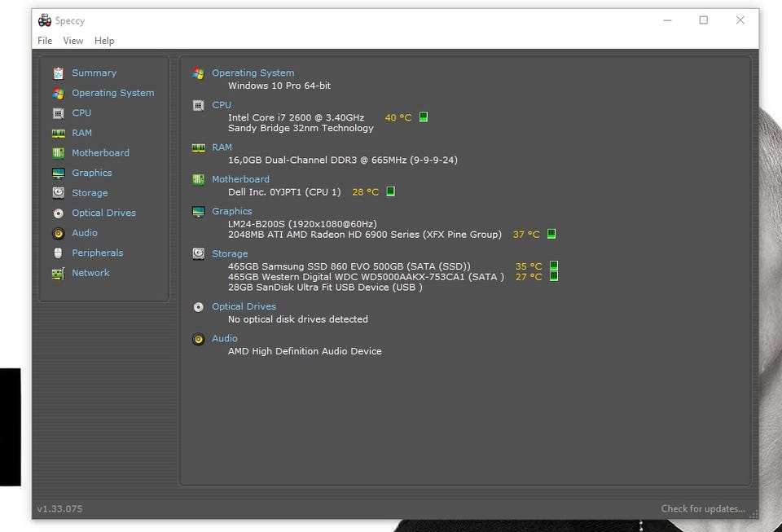
Task: Click the Motherboard heading link in summary
Action: click(240, 179)
